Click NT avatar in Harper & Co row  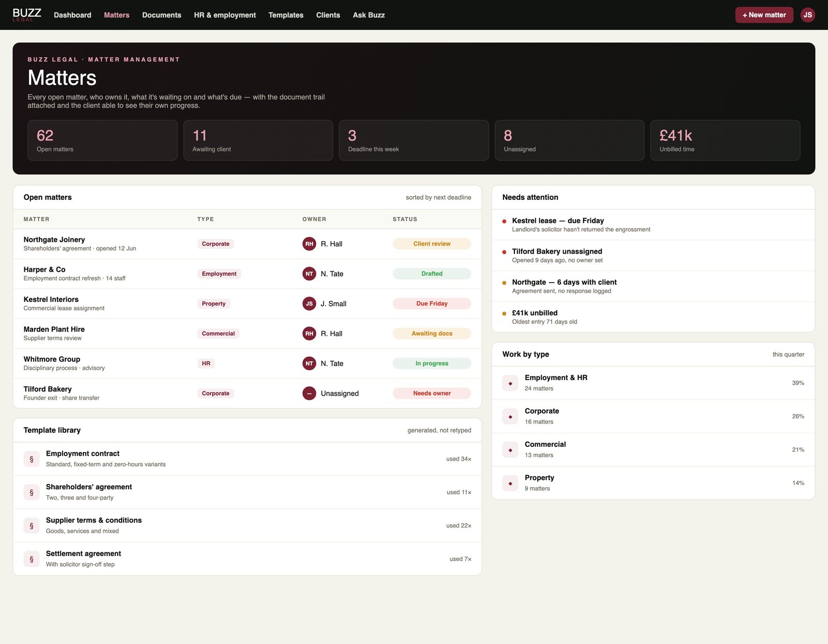pyautogui.click(x=309, y=274)
